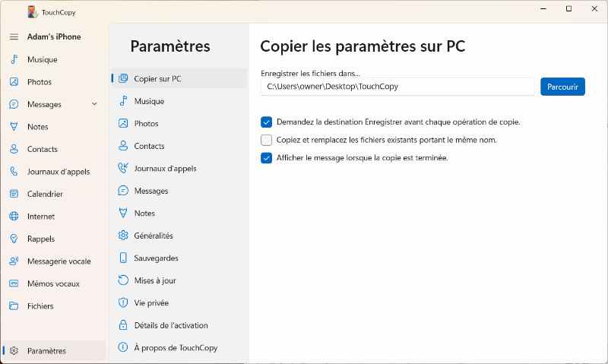Select Détails de l'activation settings tab
The width and height of the screenshot is (608, 364).
171,325
